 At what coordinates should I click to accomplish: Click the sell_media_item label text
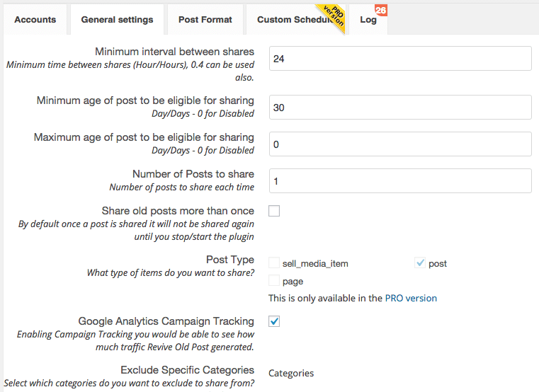[315, 263]
